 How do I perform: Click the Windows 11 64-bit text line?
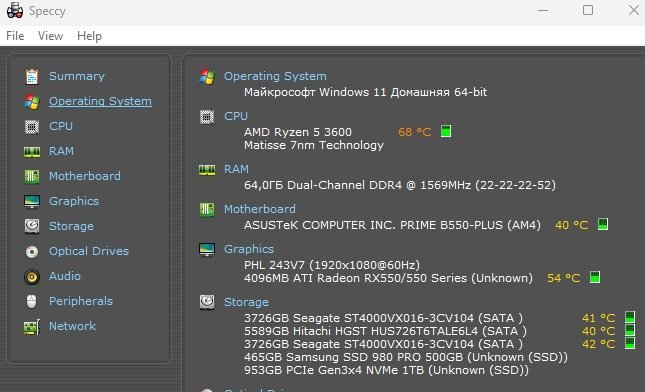click(365, 92)
